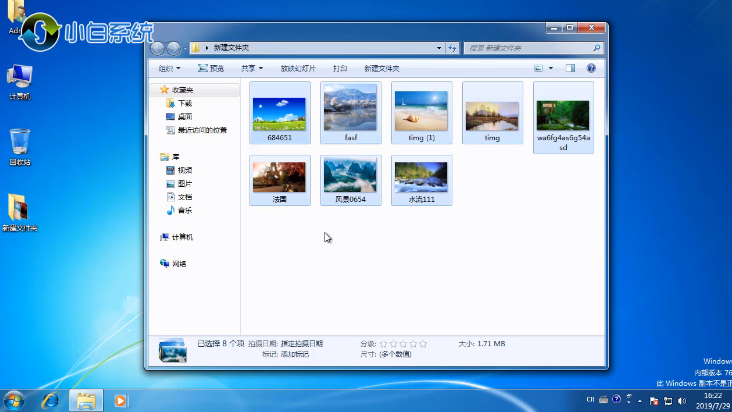Click 打印 (Print) in toolbar

[340, 68]
